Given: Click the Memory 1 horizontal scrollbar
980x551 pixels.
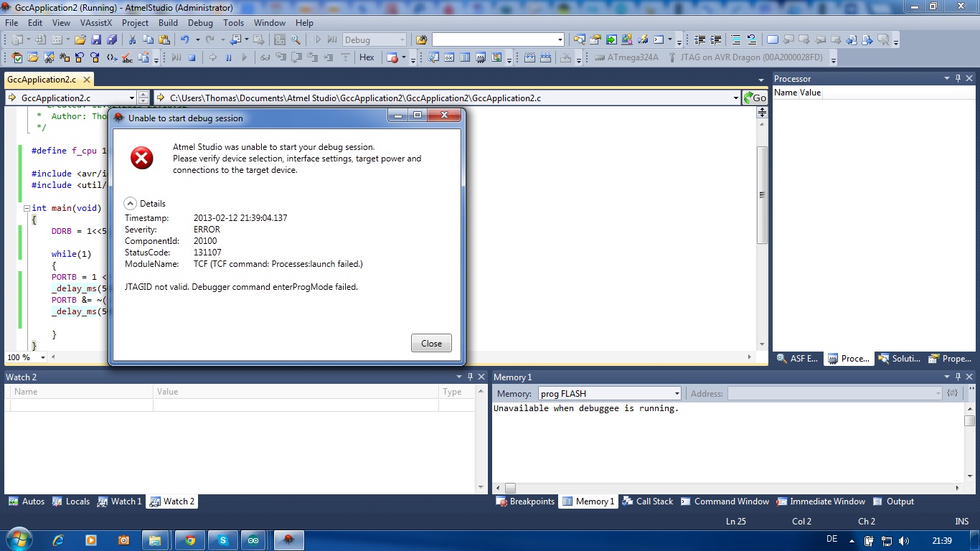Looking at the screenshot, I should (510, 488).
